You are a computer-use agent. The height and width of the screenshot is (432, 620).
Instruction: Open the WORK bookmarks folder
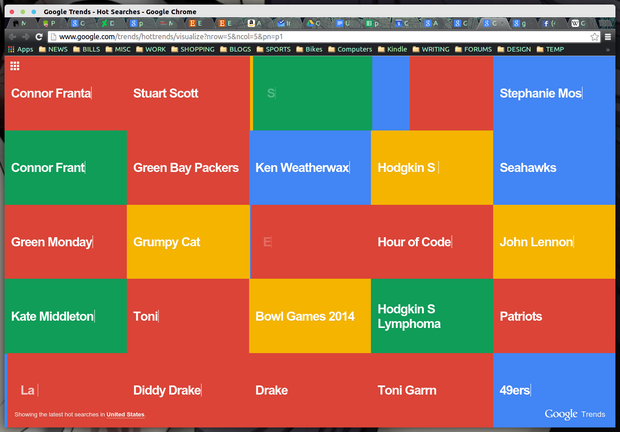pos(151,49)
